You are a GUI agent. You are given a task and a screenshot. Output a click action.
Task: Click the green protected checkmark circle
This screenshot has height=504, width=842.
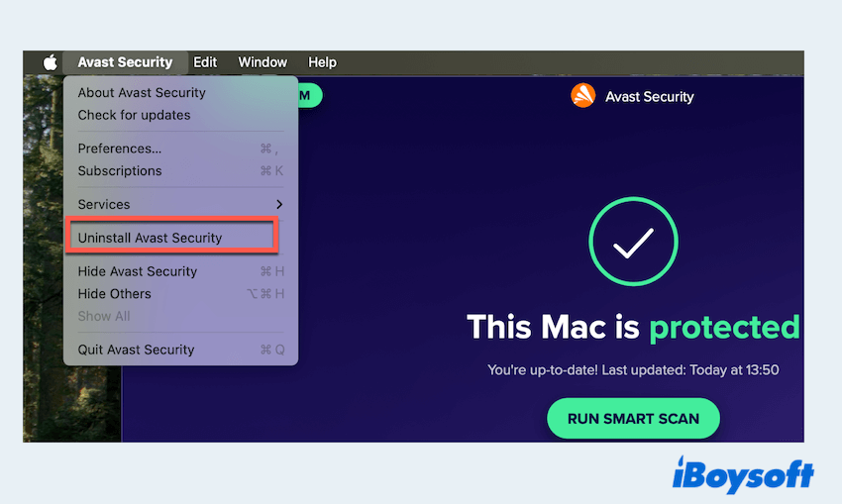point(633,242)
